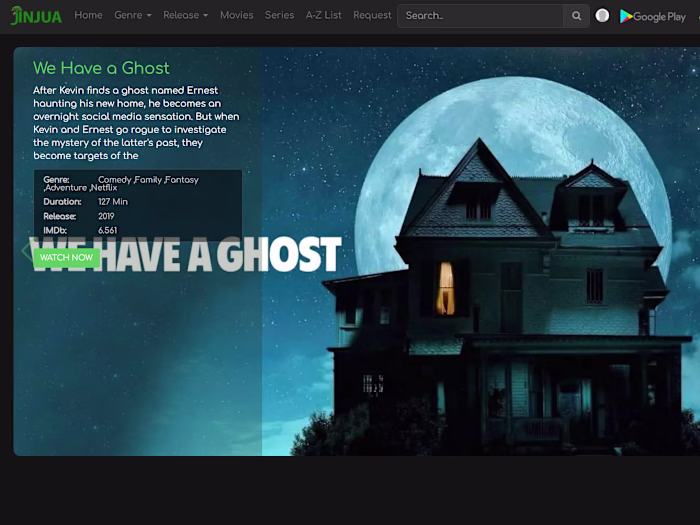The width and height of the screenshot is (700, 525).
Task: Expand the Genre dropdown menu
Action: [x=133, y=15]
